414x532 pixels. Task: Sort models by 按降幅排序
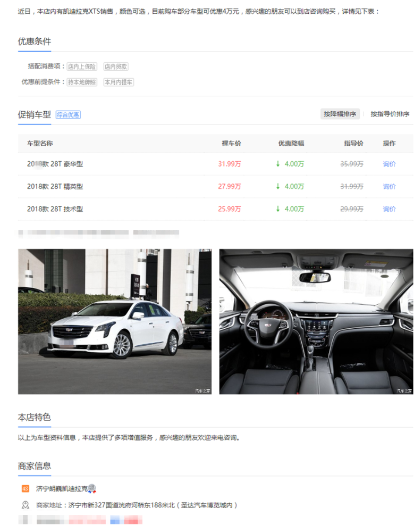tap(340, 114)
